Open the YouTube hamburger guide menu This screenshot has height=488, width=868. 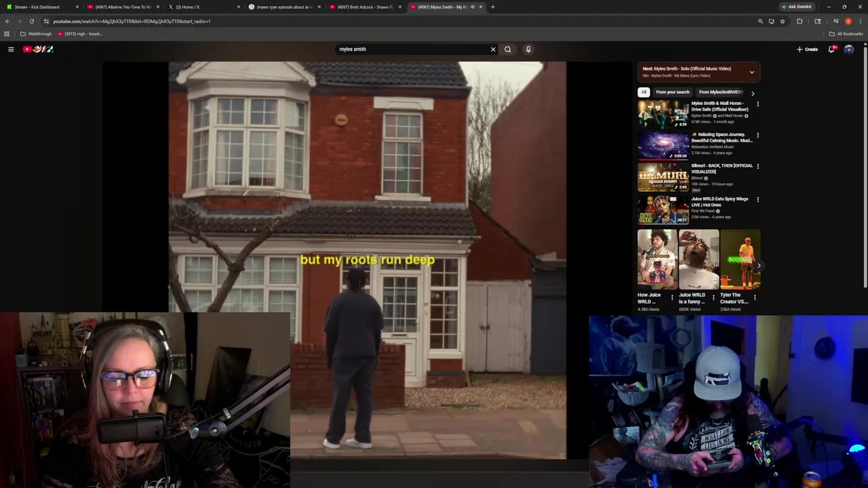coord(11,49)
